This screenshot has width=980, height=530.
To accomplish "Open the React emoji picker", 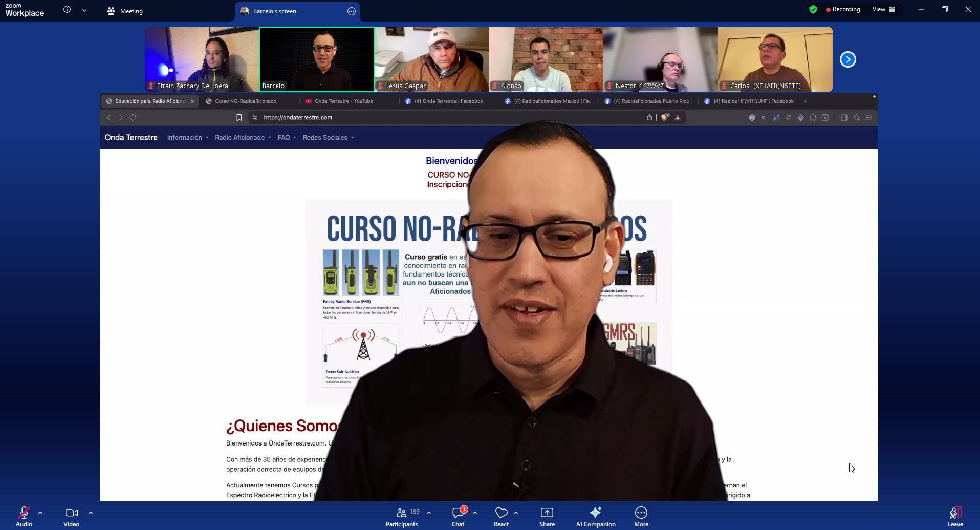I will (501, 516).
